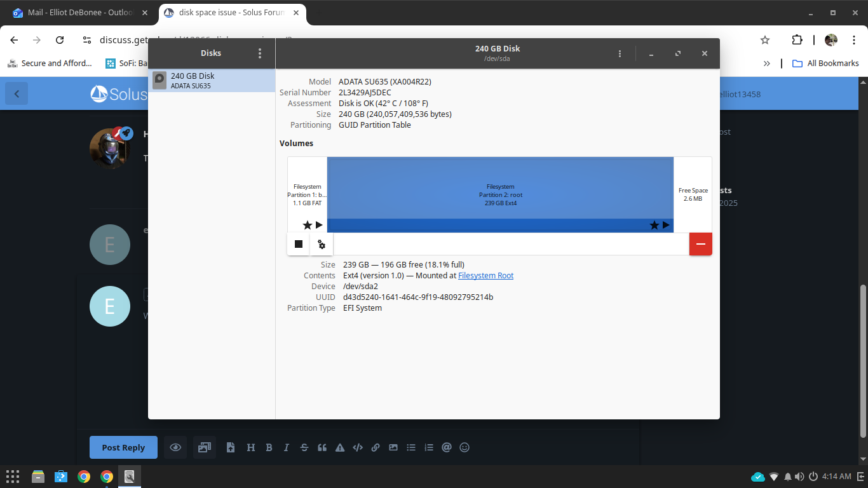Image resolution: width=868 pixels, height=488 pixels.
Task: Open All Bookmarks folder
Action: pyautogui.click(x=825, y=64)
